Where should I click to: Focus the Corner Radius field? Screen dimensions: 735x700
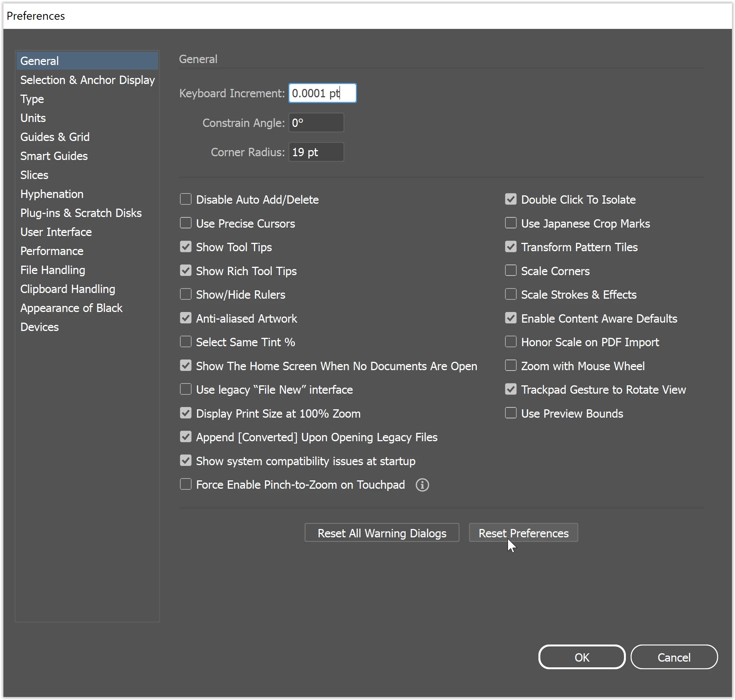(316, 152)
